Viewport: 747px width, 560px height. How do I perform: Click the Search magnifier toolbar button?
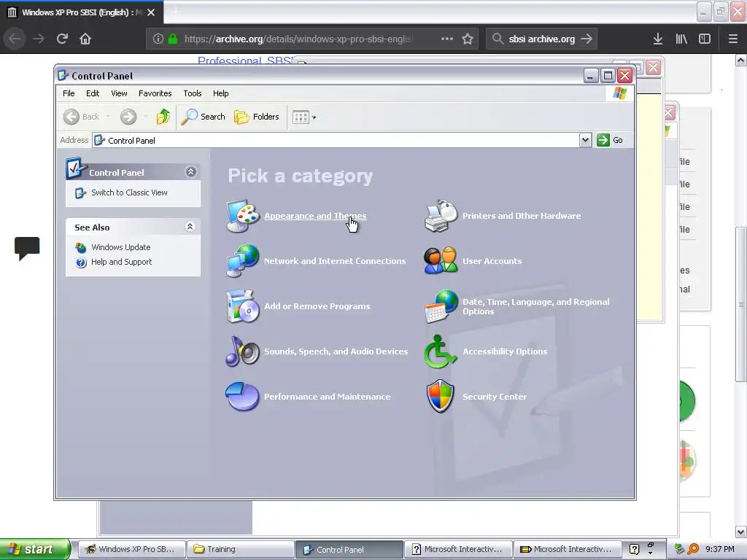click(x=204, y=117)
